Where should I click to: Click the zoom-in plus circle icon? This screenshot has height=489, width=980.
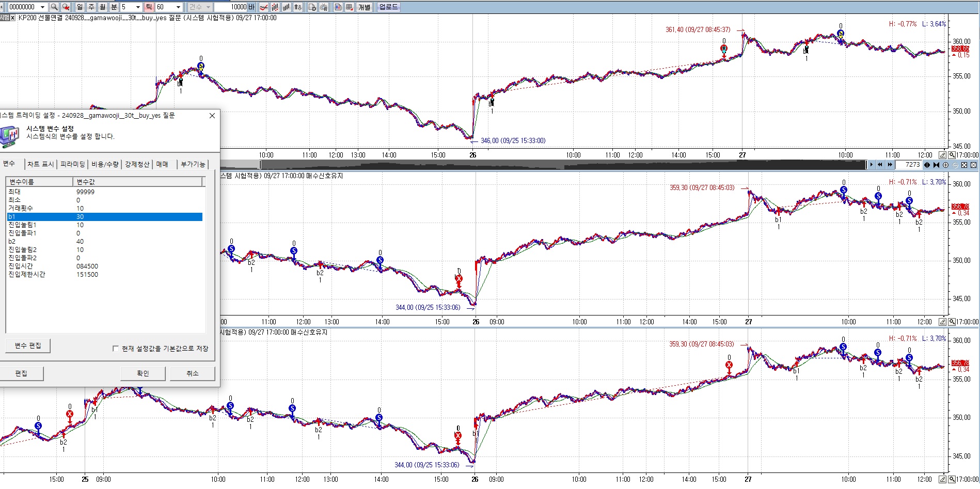coord(945,165)
